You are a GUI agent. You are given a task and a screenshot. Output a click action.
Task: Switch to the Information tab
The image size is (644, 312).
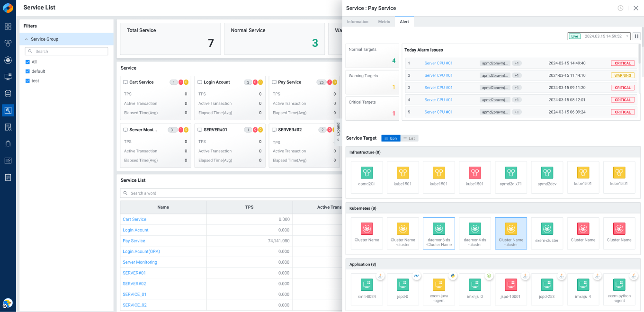pyautogui.click(x=358, y=22)
